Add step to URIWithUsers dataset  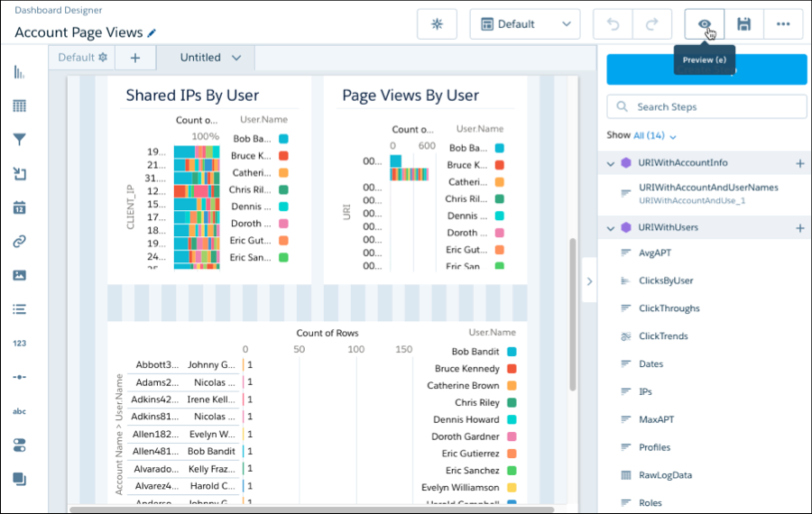pos(800,228)
